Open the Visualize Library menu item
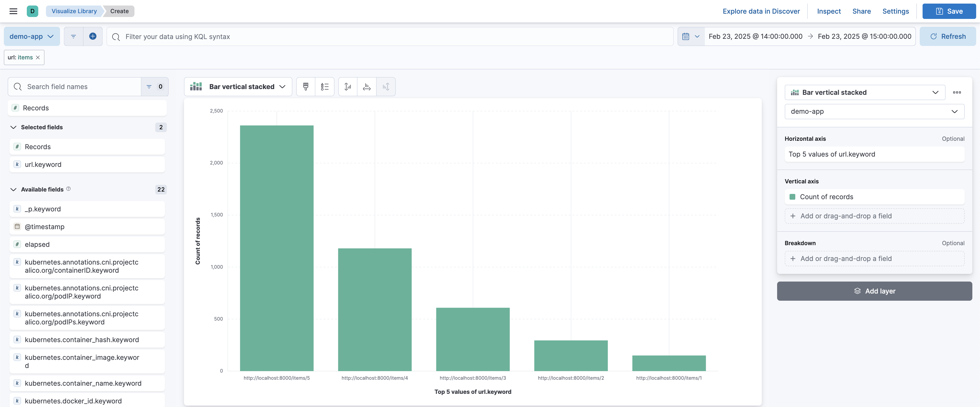The height and width of the screenshot is (407, 980). coord(73,11)
